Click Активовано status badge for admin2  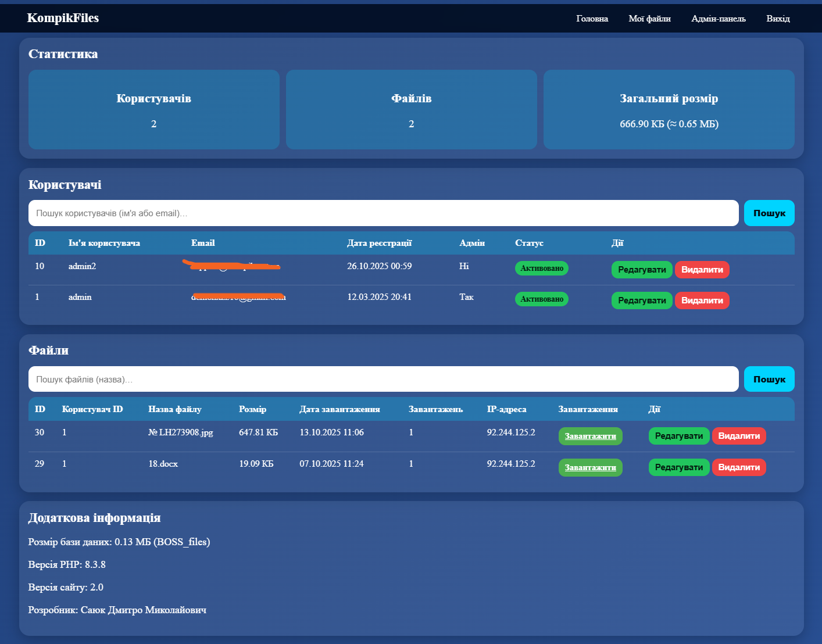coord(541,269)
